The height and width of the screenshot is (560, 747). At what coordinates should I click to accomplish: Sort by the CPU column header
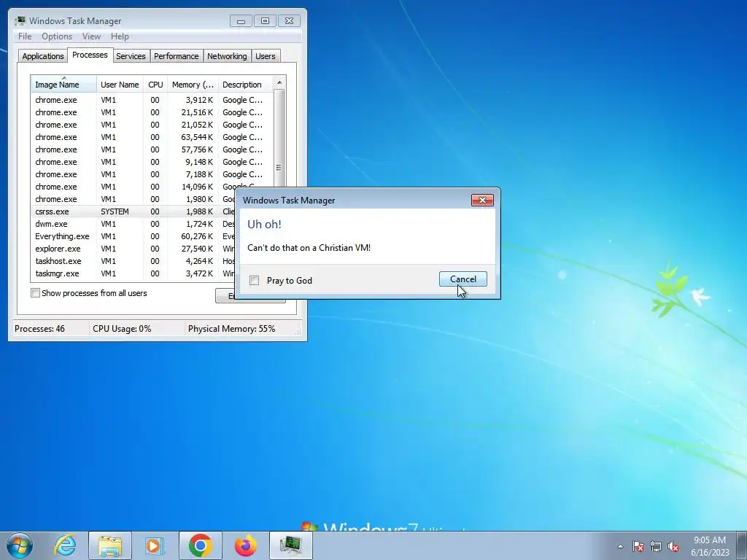(x=155, y=85)
